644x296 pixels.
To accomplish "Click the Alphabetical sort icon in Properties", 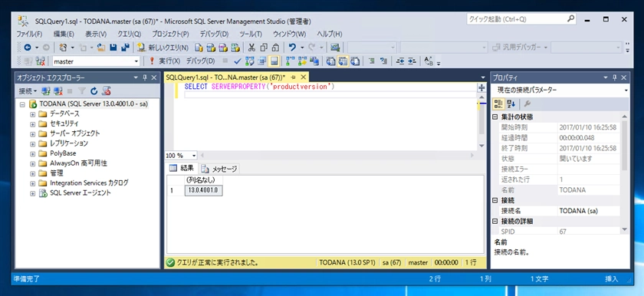I will point(511,104).
